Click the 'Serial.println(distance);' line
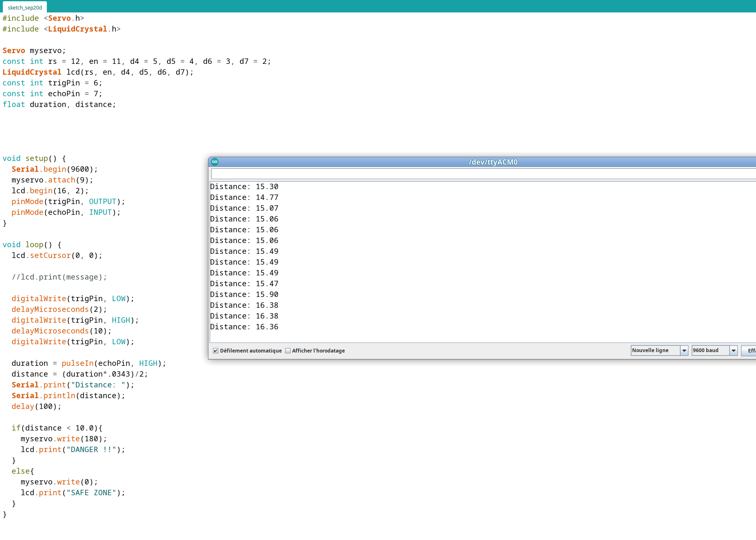 point(68,396)
